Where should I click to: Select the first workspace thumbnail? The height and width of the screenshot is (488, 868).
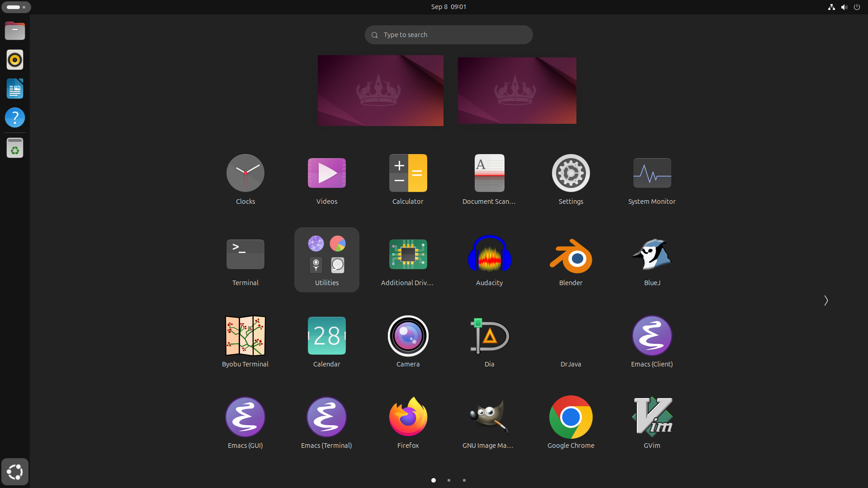(x=380, y=90)
